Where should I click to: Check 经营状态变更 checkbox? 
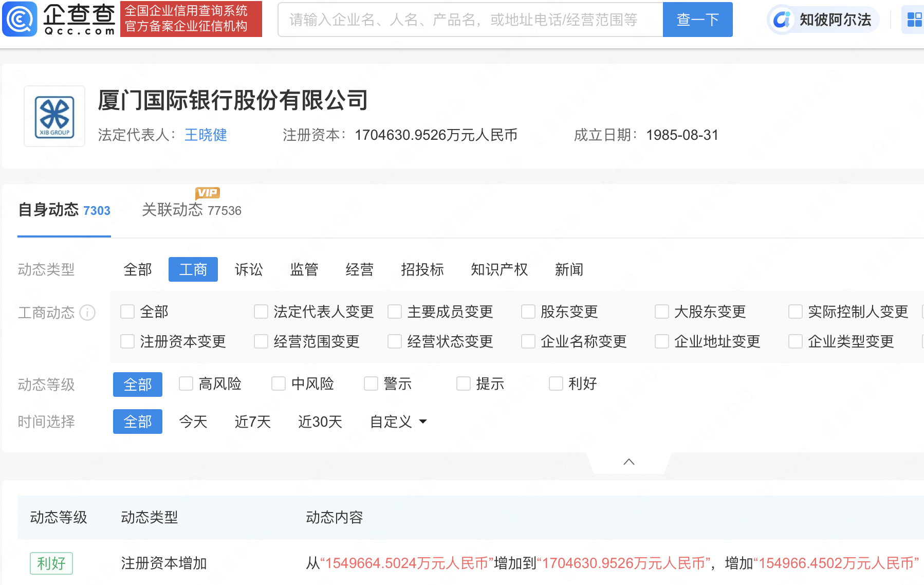(x=395, y=341)
